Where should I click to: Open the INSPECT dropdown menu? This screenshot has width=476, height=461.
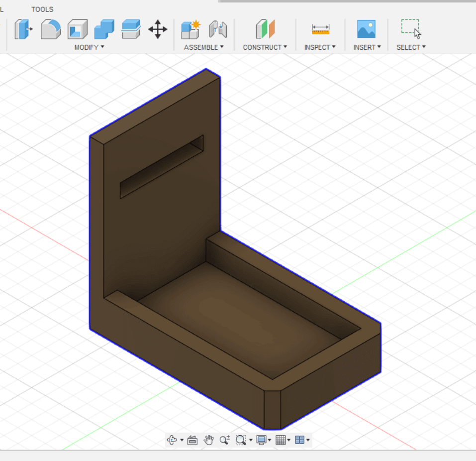pyautogui.click(x=320, y=47)
